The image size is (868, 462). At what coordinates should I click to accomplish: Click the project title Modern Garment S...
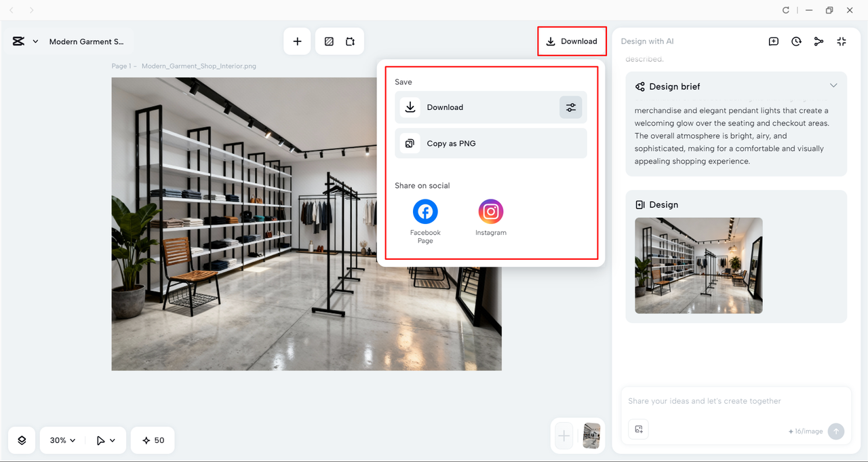point(87,41)
